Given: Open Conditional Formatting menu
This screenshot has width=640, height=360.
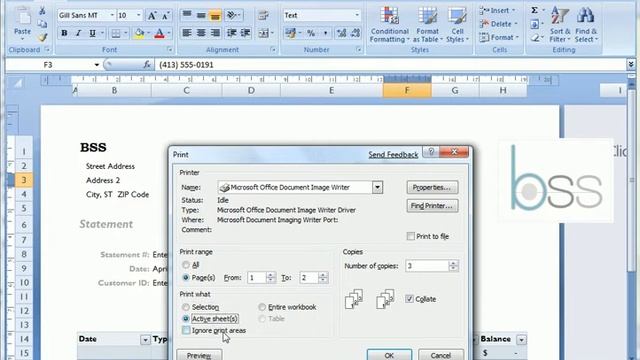Looking at the screenshot, I should 389,25.
